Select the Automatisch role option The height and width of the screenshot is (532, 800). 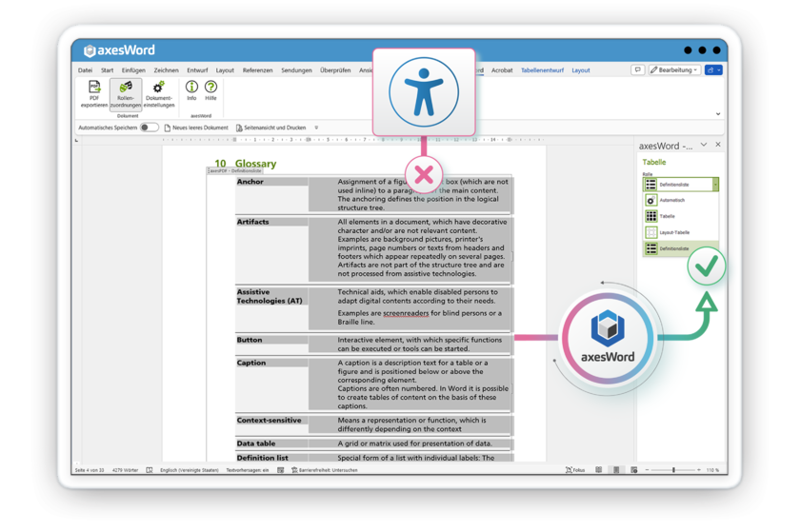(x=671, y=201)
